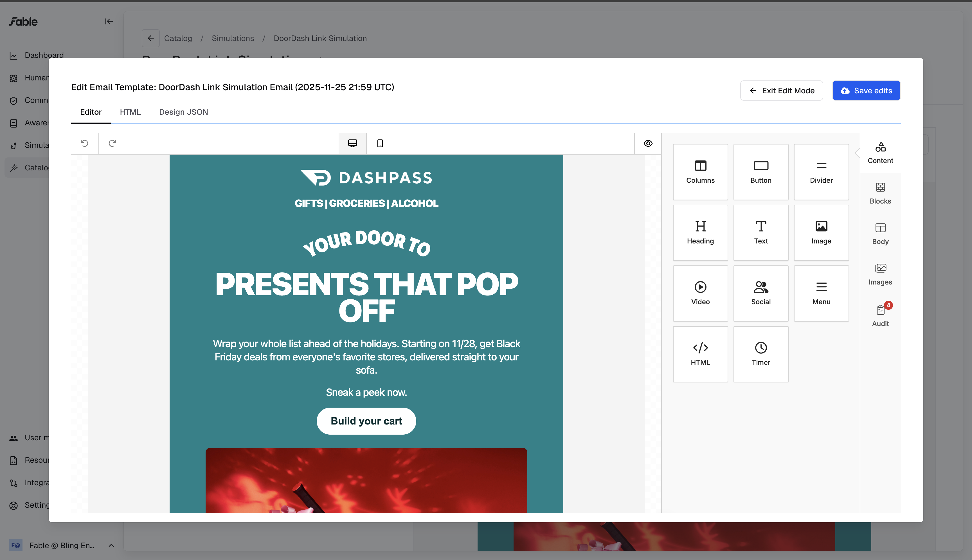This screenshot has width=972, height=560.
Task: Open Settings from the sidebar icon
Action: click(13, 505)
